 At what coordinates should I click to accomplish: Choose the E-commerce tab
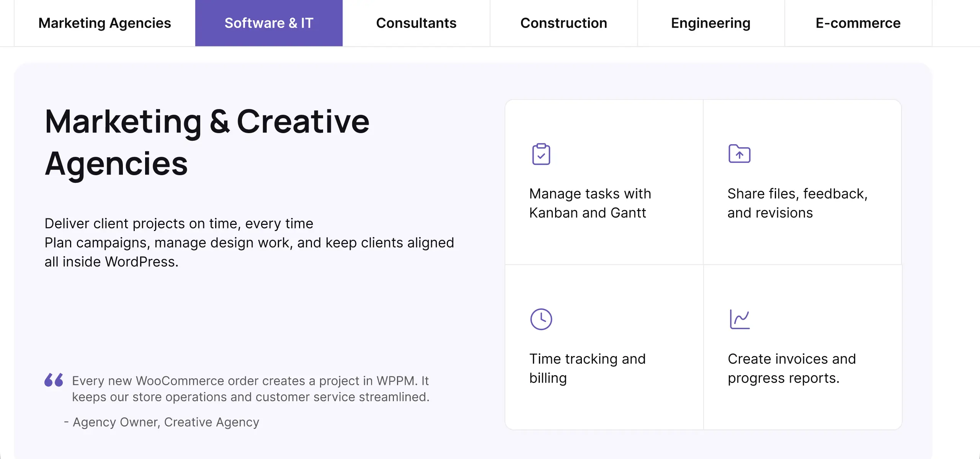click(858, 23)
